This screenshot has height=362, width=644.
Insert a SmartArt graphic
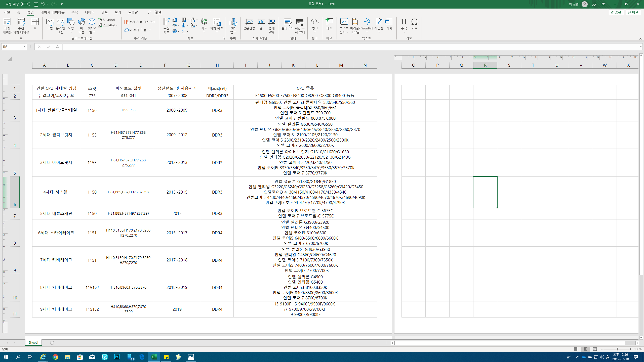click(x=107, y=20)
